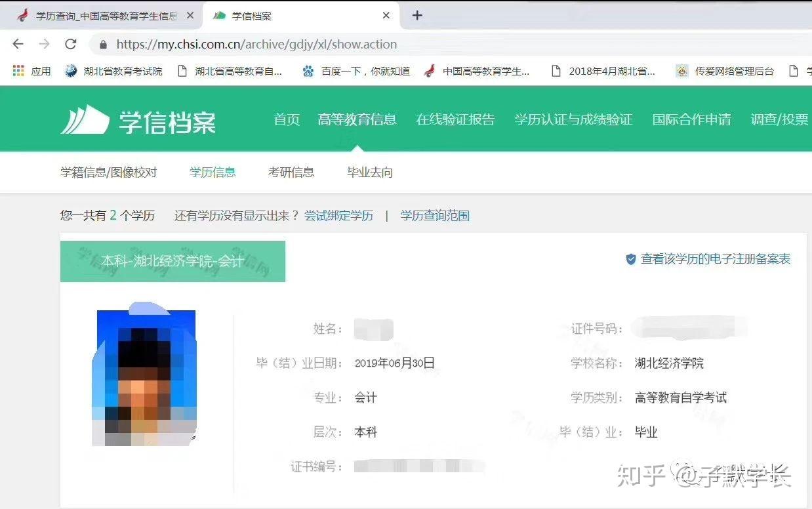Click the 您一共有 2 个学历 count text
The width and height of the screenshot is (812, 509).
tap(108, 216)
